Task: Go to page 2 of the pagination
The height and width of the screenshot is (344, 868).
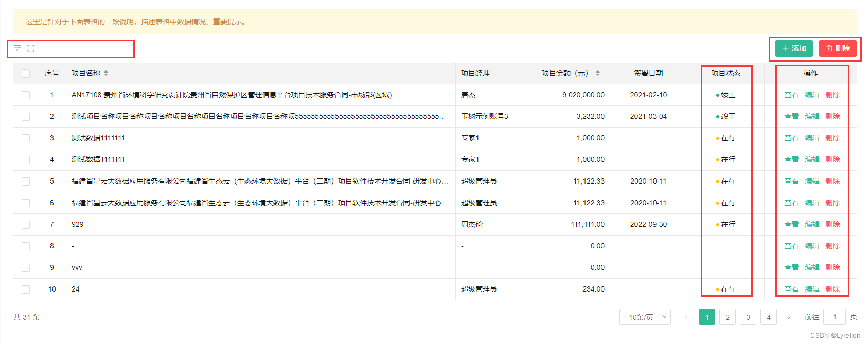Action: 728,317
